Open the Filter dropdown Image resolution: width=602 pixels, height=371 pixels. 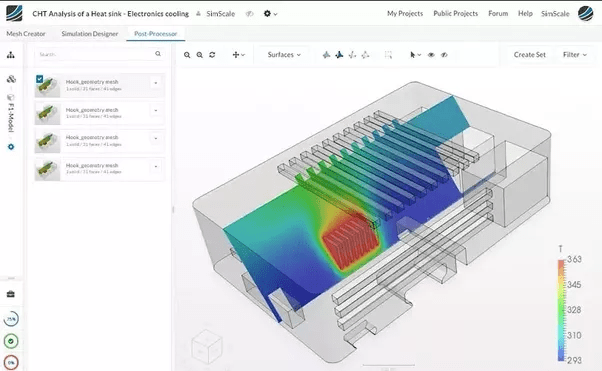575,55
